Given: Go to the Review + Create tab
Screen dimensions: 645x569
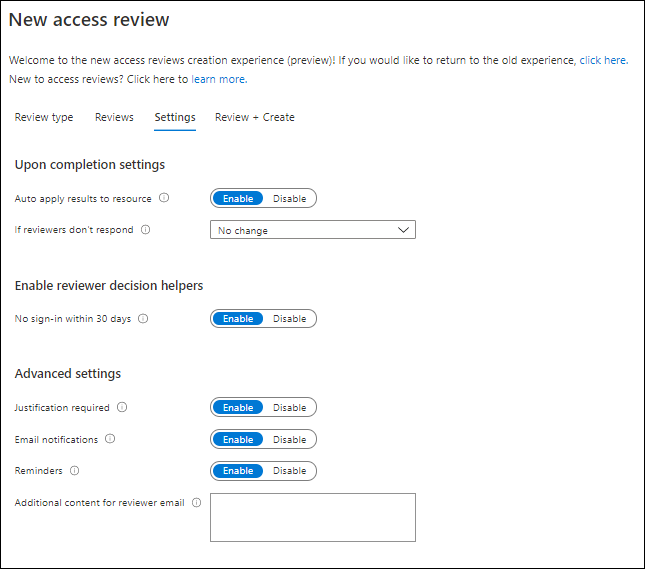Looking at the screenshot, I should 254,117.
